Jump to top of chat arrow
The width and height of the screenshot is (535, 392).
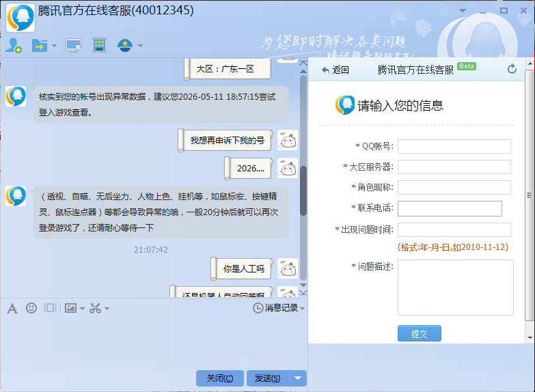[303, 63]
